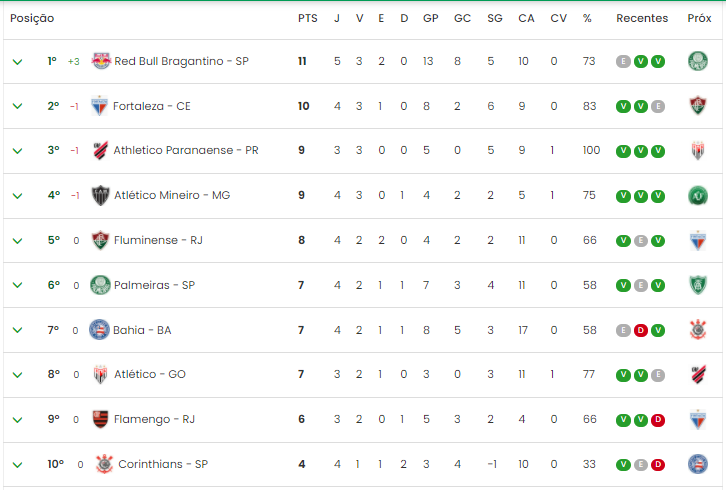The height and width of the screenshot is (490, 726).
Task: Sort by the SG column header
Action: point(494,18)
